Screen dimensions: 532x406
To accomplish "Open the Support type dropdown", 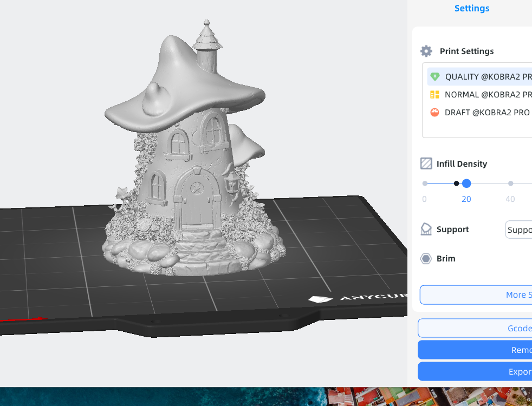I will pos(518,230).
